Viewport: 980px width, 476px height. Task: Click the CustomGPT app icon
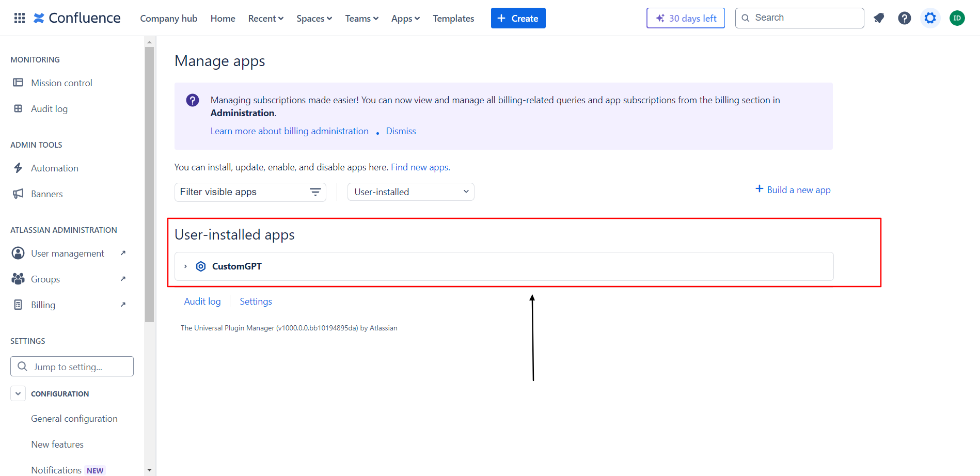(201, 266)
